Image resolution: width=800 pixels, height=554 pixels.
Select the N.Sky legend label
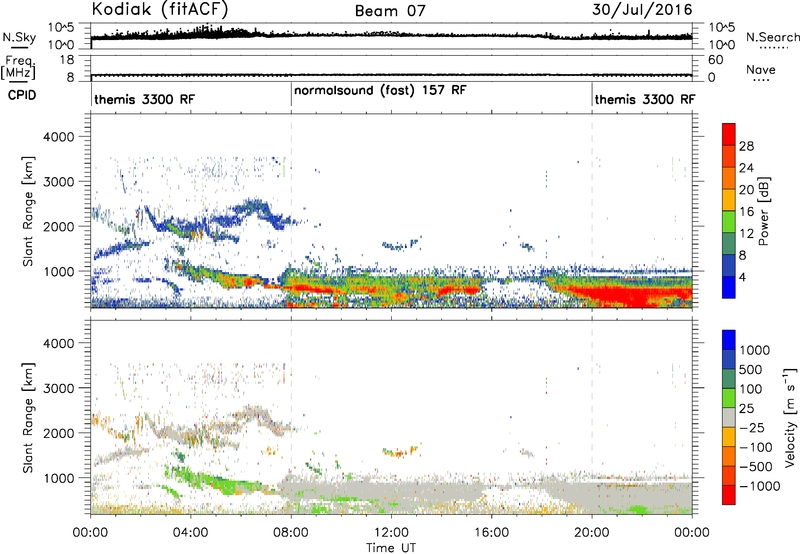(x=19, y=37)
